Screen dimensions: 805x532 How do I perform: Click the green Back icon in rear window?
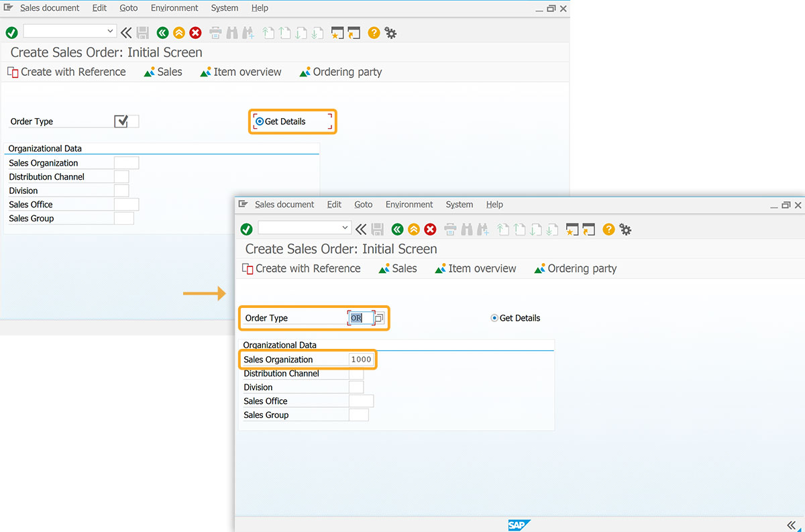click(x=162, y=32)
